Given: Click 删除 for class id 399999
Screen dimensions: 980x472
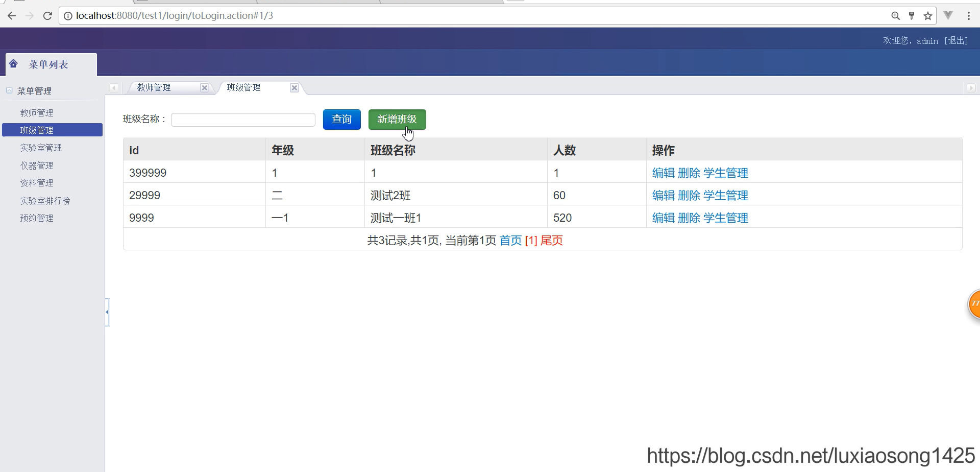Looking at the screenshot, I should pyautogui.click(x=689, y=173).
